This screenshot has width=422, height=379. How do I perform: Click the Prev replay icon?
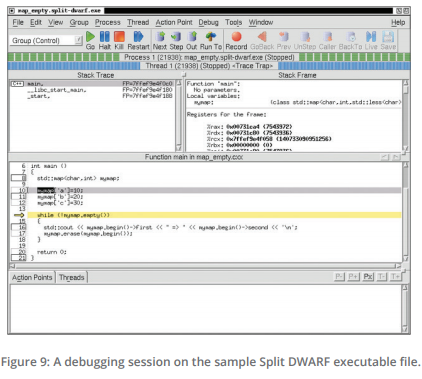coord(284,37)
